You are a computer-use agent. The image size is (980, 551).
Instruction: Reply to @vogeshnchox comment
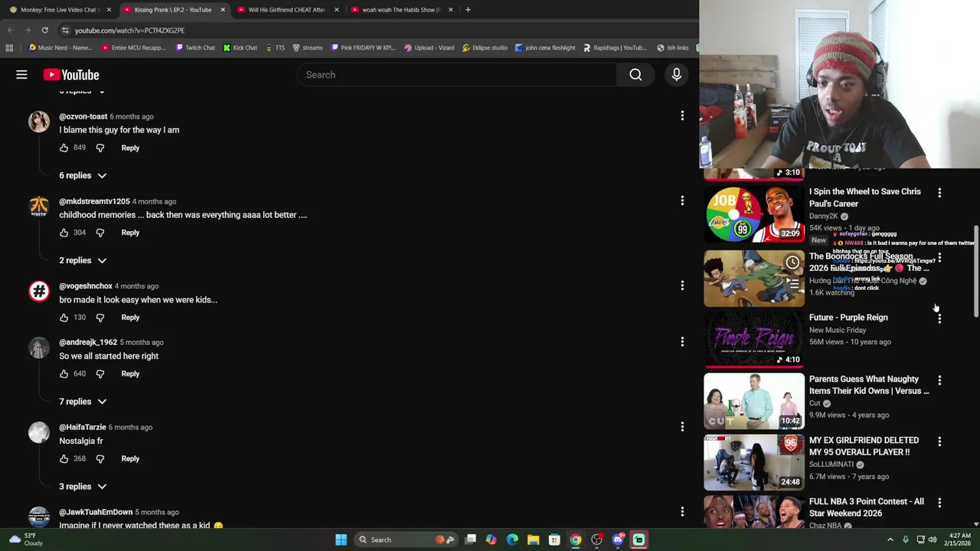click(130, 318)
